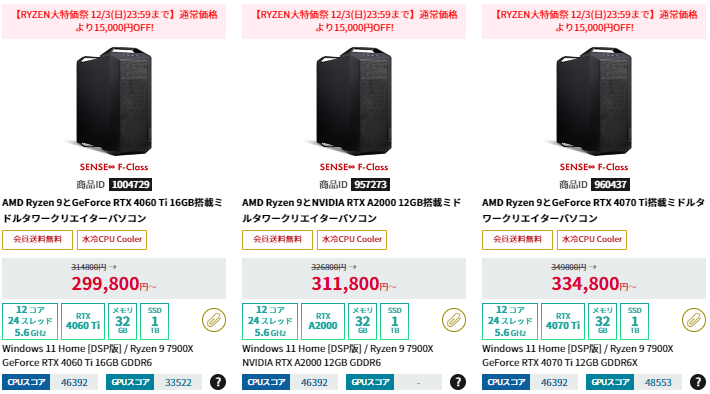The image size is (710, 394).
Task: Open the Ryzen 9 GeForce RTX 4060 Ti 16GB title link
Action: (x=112, y=210)
